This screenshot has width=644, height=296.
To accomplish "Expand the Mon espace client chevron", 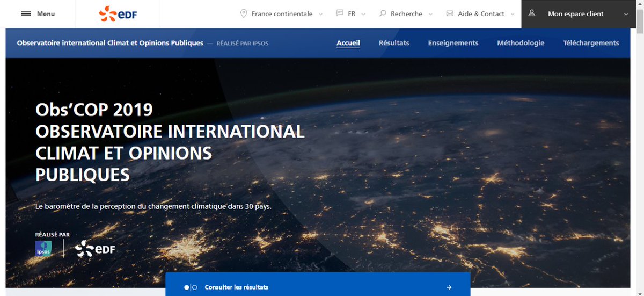I will pyautogui.click(x=626, y=15).
